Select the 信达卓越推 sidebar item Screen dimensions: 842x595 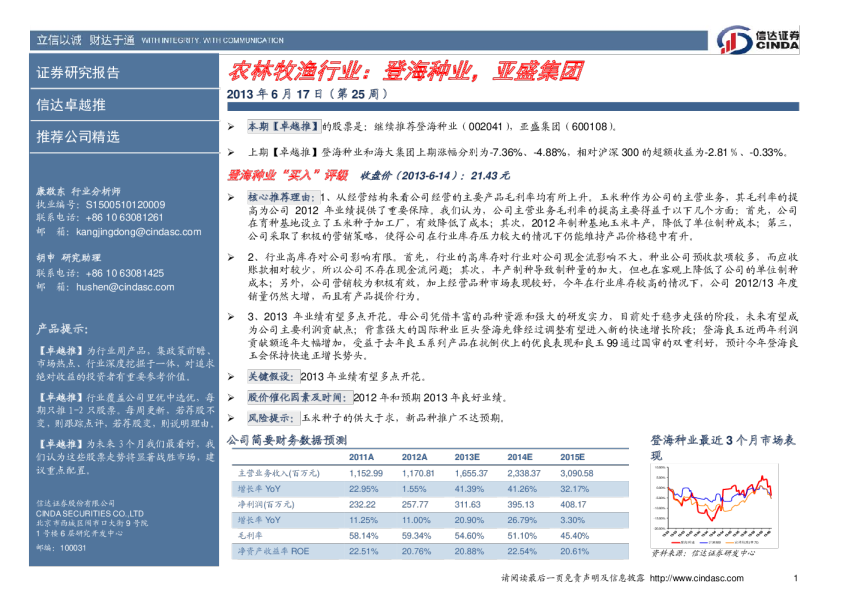(71, 104)
